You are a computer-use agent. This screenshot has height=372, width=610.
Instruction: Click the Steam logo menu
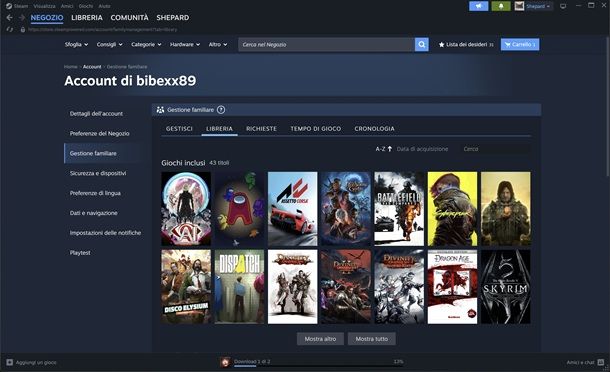(17, 6)
